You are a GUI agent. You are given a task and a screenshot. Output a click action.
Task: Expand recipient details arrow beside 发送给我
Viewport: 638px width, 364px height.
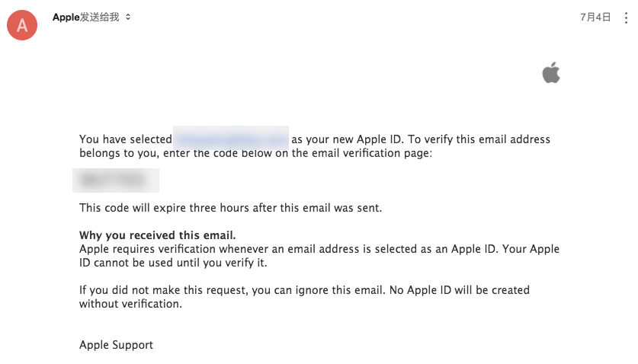[x=128, y=17]
